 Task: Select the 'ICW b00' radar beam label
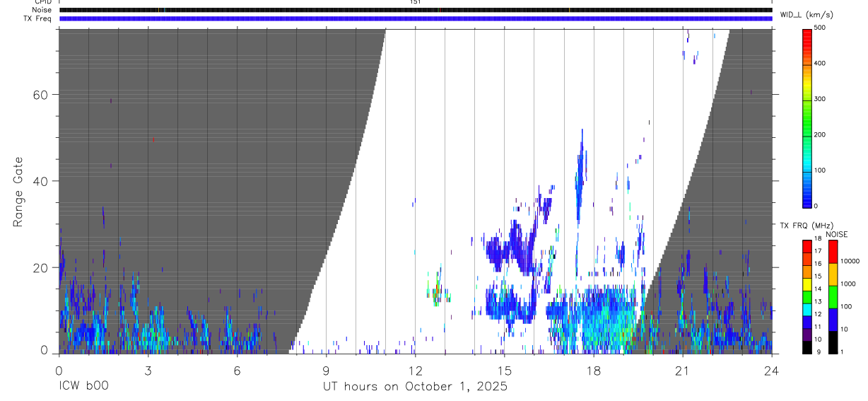pos(84,387)
